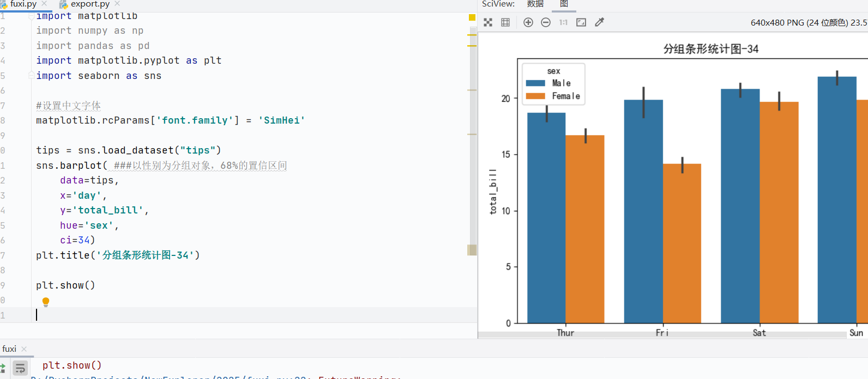The image size is (868, 379).
Task: Click the plot horizontal scrollbar
Action: pyautogui.click(x=662, y=335)
